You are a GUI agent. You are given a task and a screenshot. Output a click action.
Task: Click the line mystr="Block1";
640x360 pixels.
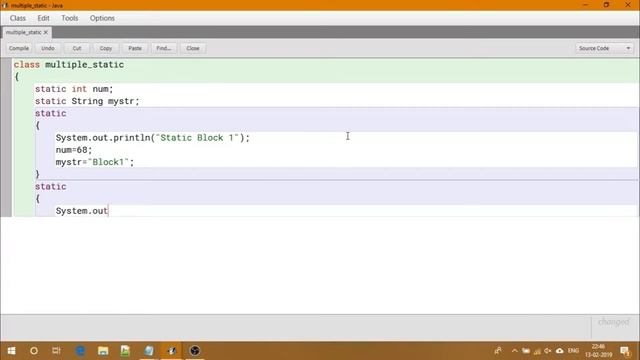coord(95,162)
